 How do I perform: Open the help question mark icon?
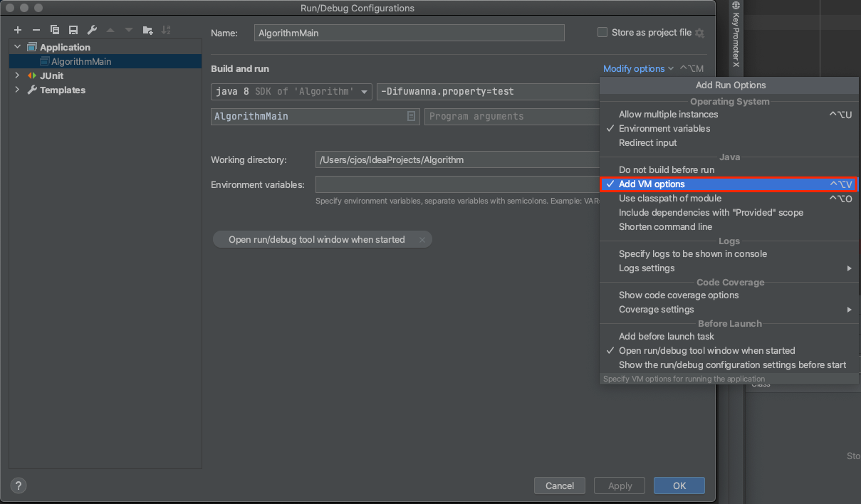(18, 485)
